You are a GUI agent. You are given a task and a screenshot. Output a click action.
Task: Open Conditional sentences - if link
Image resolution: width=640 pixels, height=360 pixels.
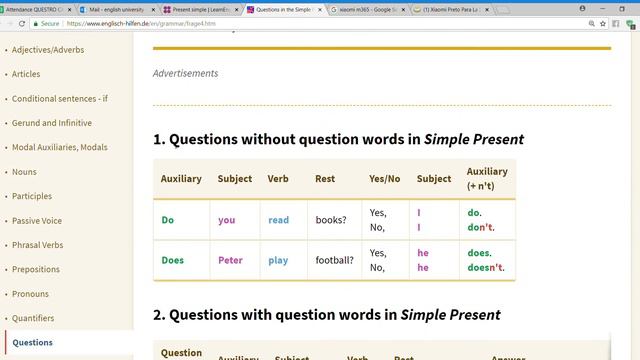pyautogui.click(x=60, y=98)
